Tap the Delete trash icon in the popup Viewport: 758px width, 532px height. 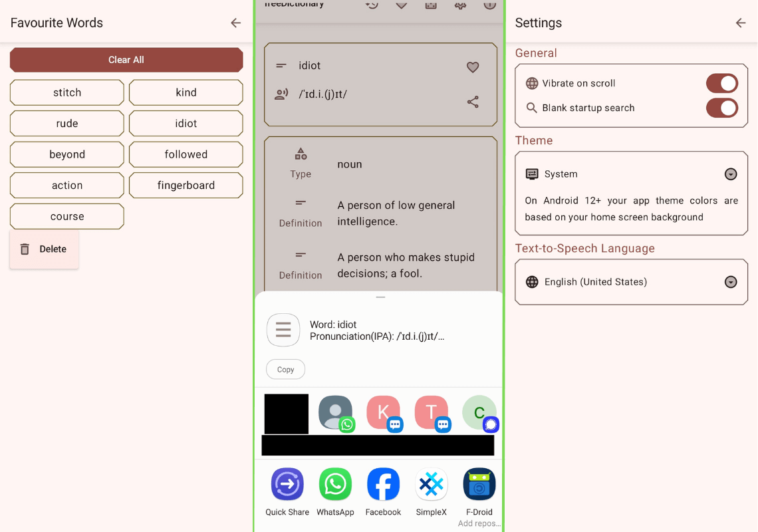click(x=25, y=249)
